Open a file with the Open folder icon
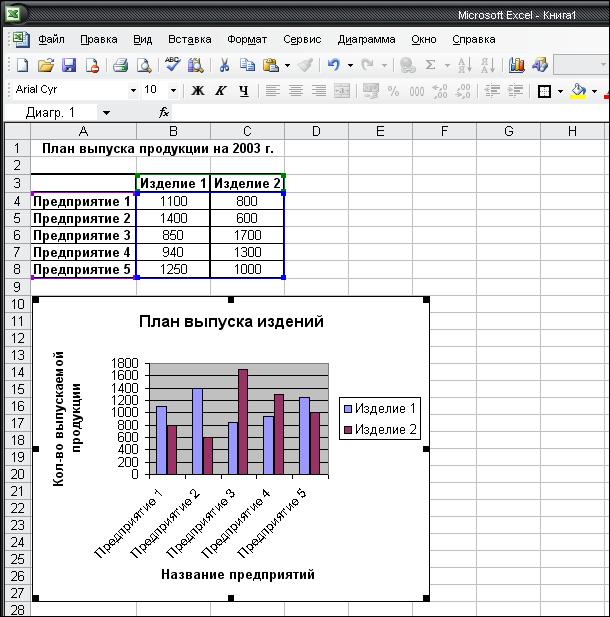Viewport: 610px width, 617px height. [x=46, y=65]
